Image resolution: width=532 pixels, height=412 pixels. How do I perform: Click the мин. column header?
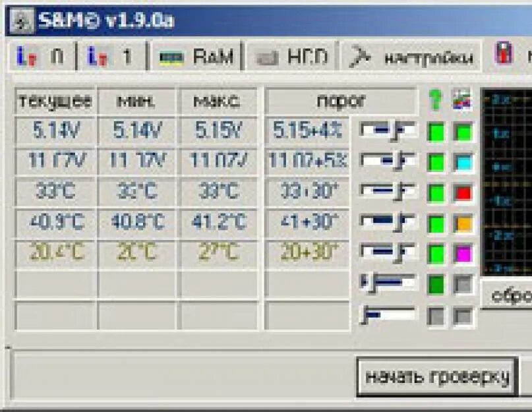[136, 101]
